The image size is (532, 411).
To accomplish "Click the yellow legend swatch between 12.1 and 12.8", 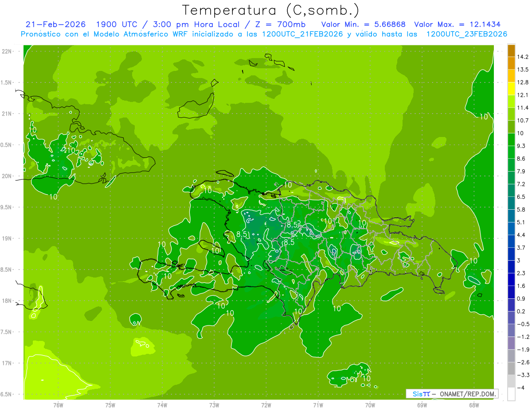I will point(511,88).
